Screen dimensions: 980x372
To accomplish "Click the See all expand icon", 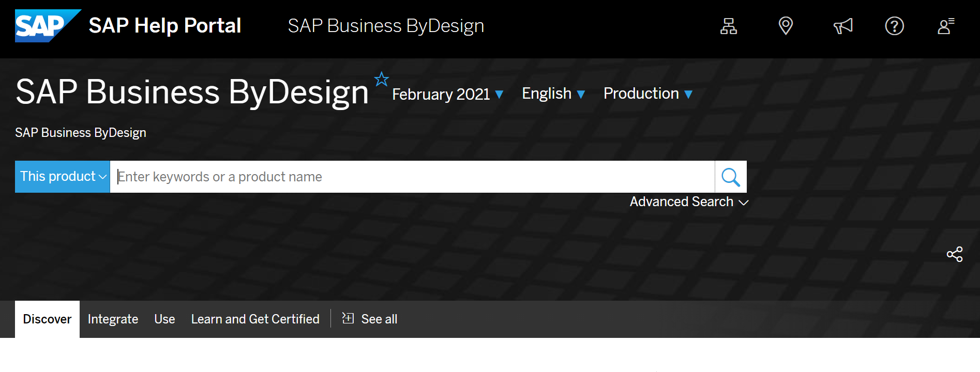I will [348, 318].
